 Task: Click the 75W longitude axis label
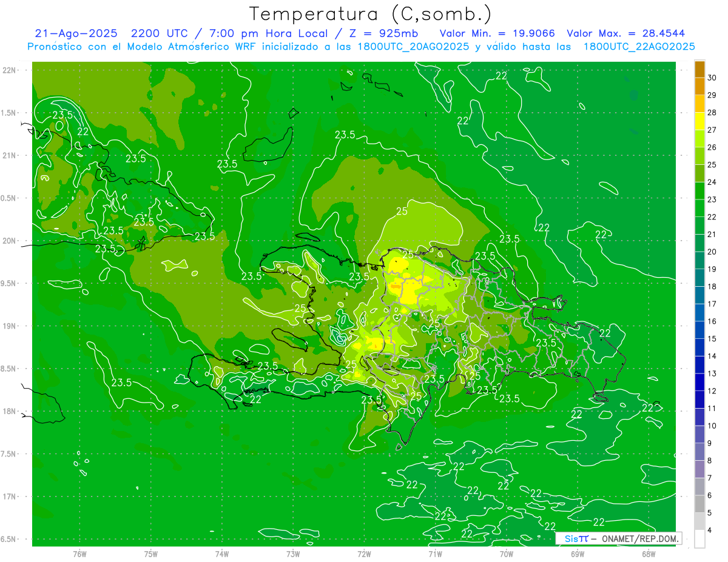click(x=150, y=554)
